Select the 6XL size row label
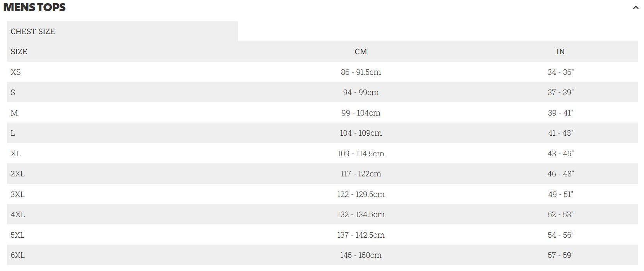The width and height of the screenshot is (644, 271). click(x=18, y=255)
